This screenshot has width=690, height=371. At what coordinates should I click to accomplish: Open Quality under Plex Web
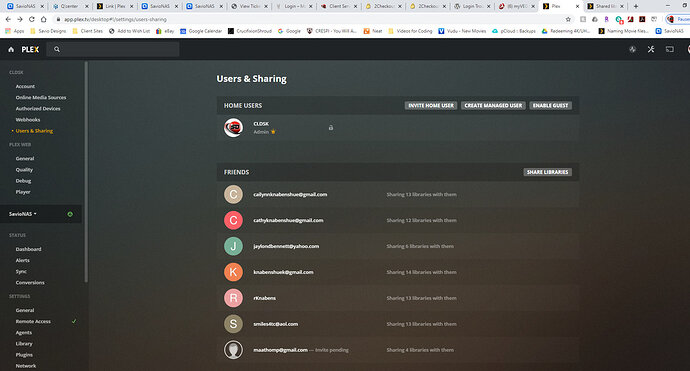coord(24,169)
